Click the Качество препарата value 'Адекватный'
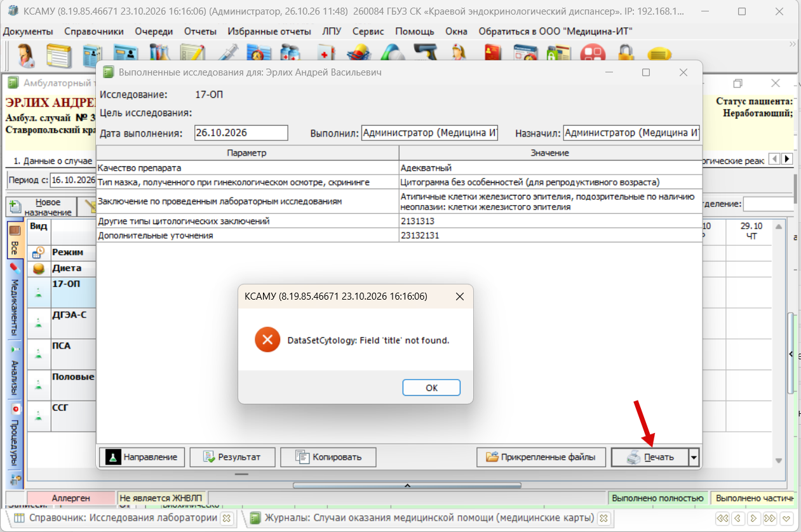Screen dimensions: 801x532 (426, 168)
